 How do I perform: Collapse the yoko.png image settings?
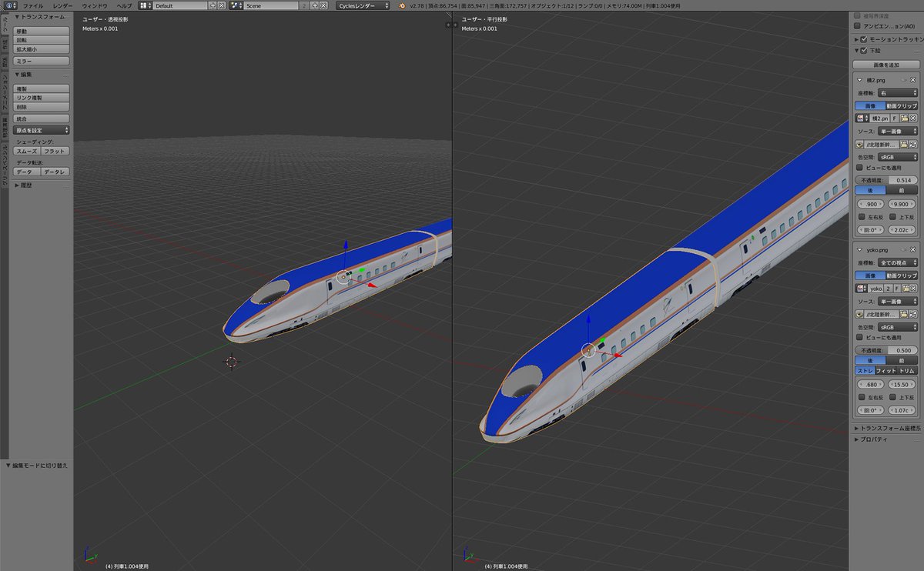[x=860, y=249]
